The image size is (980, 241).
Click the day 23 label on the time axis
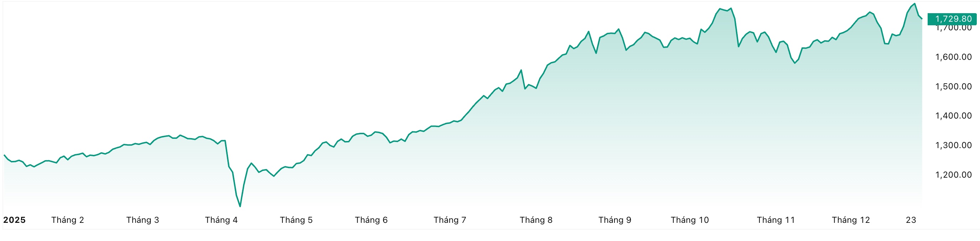coord(911,220)
